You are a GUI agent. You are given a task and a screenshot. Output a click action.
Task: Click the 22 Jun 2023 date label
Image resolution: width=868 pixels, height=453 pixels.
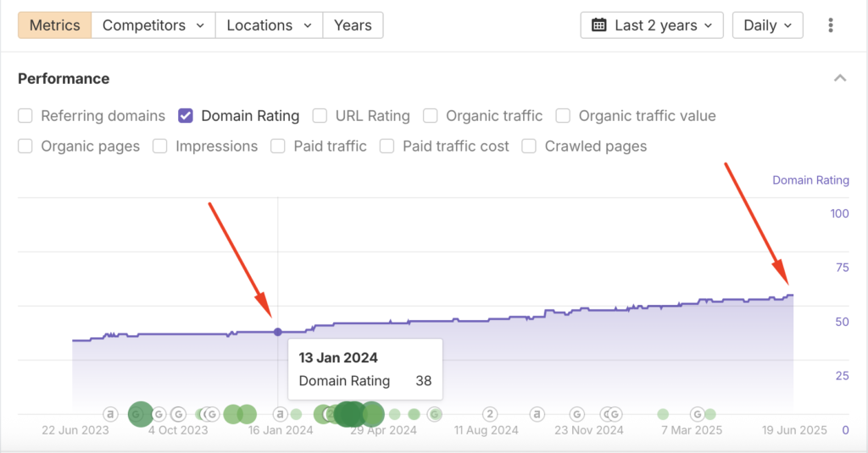coord(75,430)
